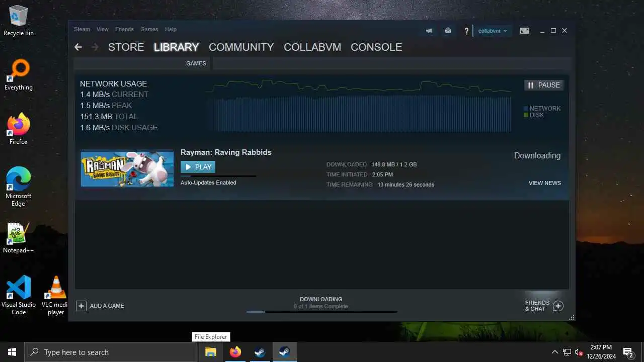Click the active Steam taskbar icon
Screen dimensions: 644x362
[x=284, y=352]
